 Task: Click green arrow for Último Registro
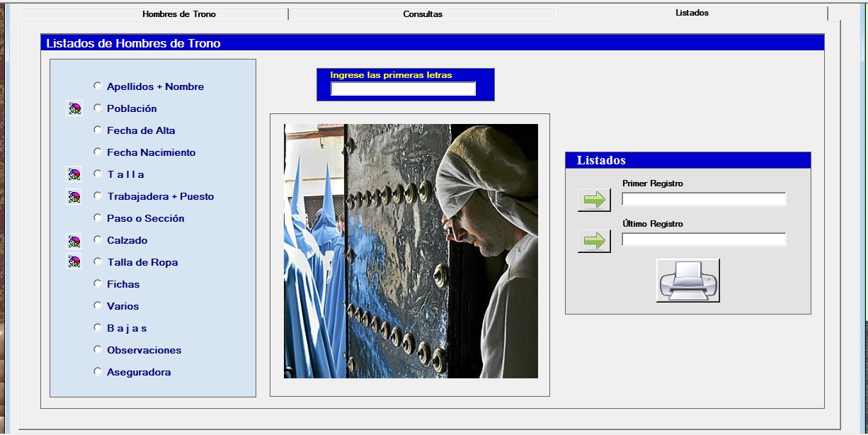(x=594, y=241)
